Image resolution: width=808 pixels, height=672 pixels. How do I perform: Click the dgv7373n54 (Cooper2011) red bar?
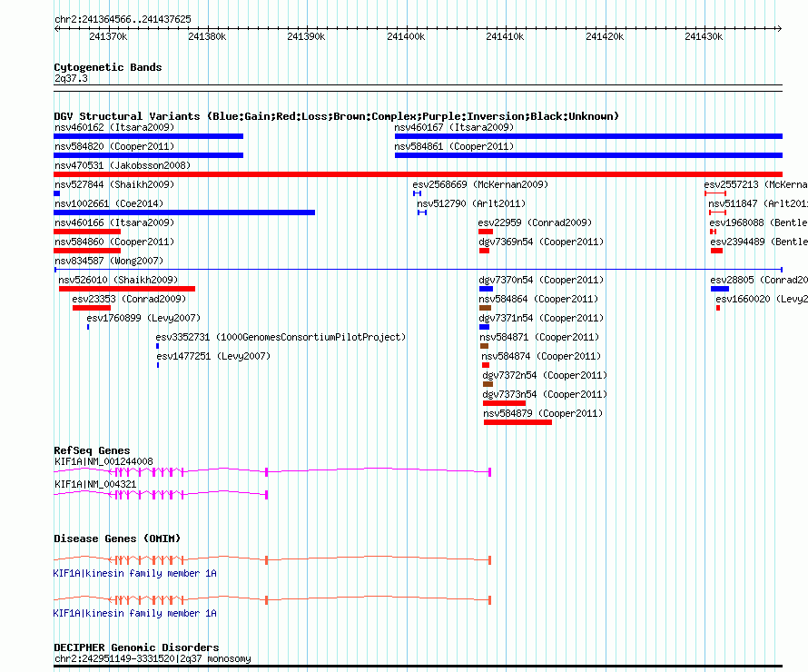click(505, 403)
